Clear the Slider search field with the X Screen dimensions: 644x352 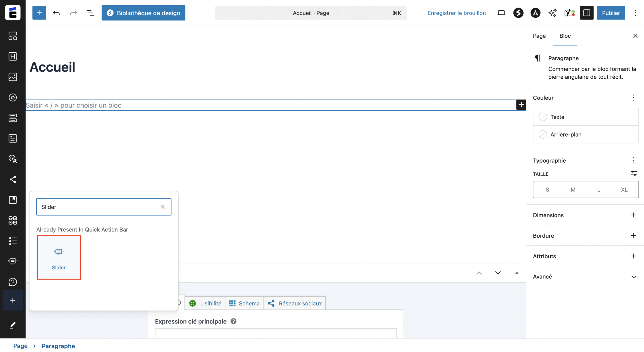pos(163,207)
